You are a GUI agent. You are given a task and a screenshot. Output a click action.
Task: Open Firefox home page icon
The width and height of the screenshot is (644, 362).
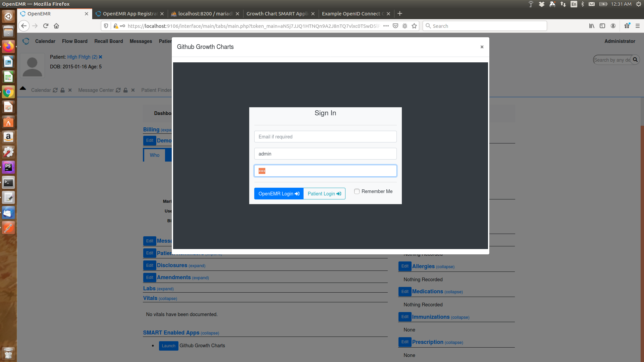56,26
